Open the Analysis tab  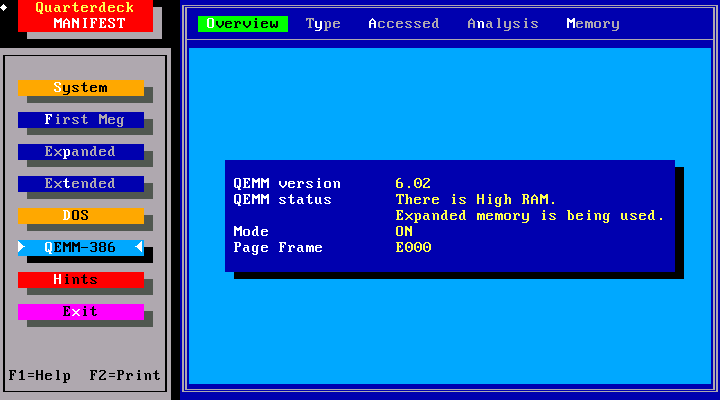coord(503,24)
